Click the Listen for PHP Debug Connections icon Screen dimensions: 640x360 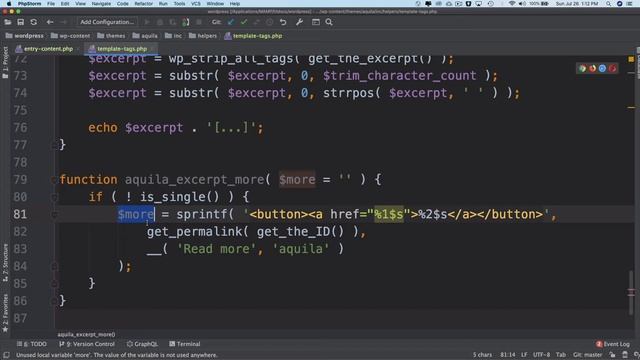(186, 22)
